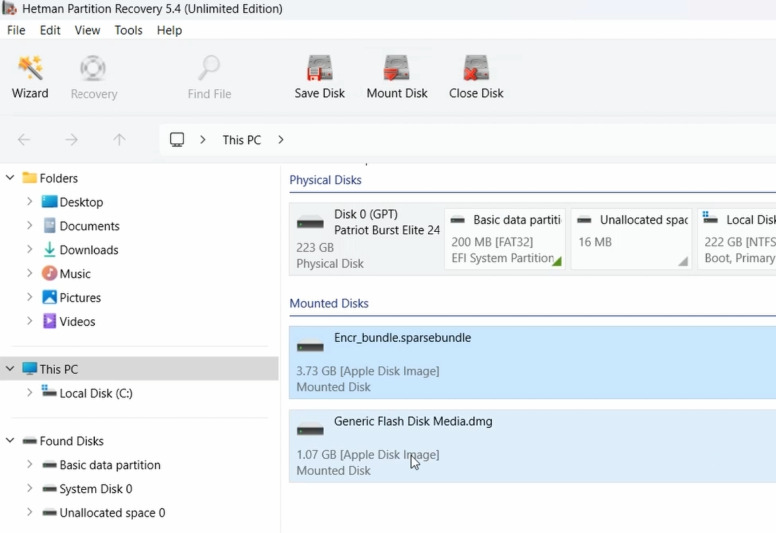Click the Downloads arrow icon

coord(49,249)
